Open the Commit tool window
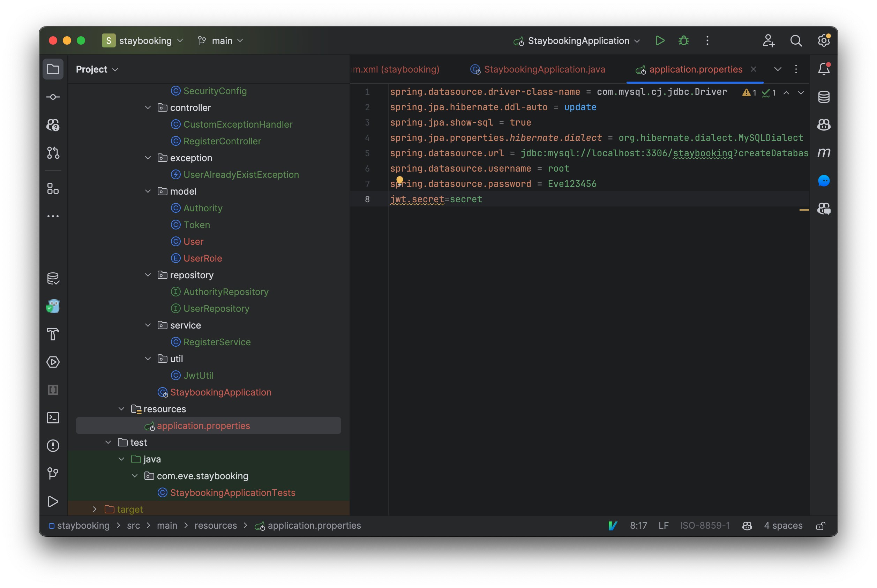877x588 pixels. (x=53, y=96)
